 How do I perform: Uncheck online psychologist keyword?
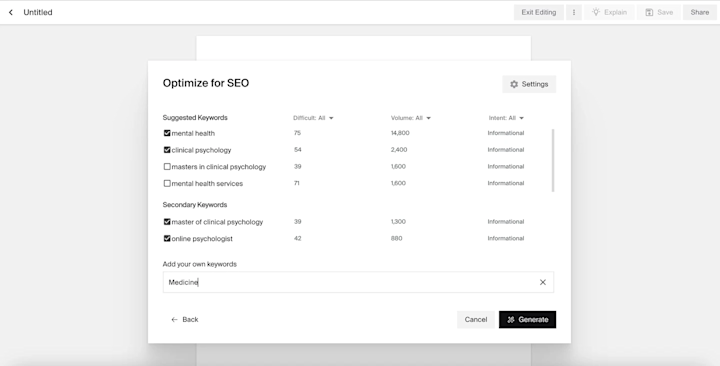pos(167,238)
